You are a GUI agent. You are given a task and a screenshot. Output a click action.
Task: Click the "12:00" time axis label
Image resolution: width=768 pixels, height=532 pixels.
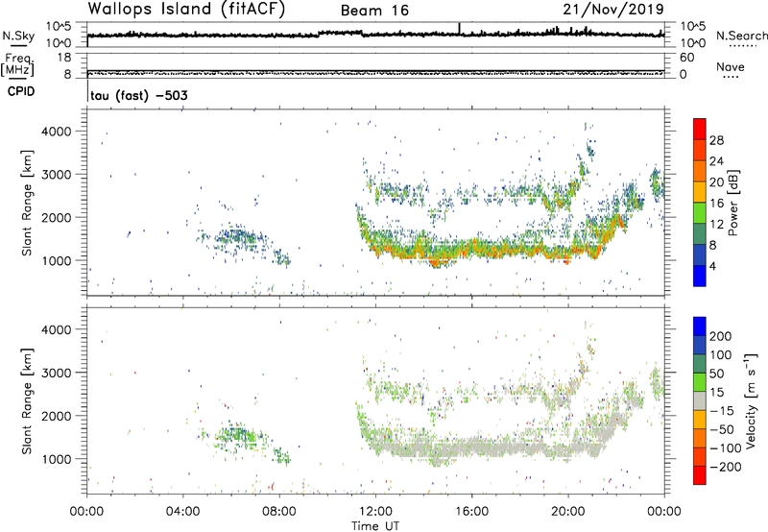[x=375, y=512]
